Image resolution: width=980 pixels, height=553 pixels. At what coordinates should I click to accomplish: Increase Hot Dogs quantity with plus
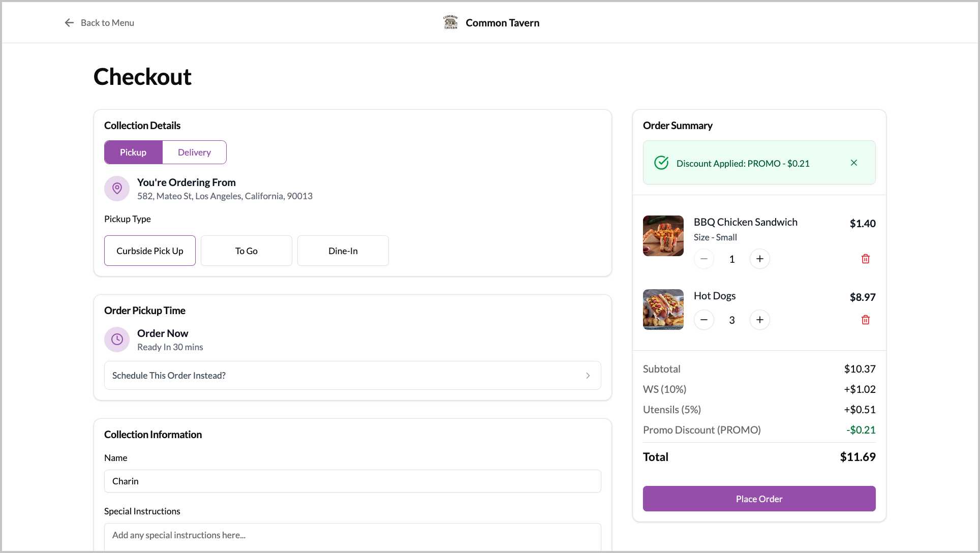coord(759,320)
